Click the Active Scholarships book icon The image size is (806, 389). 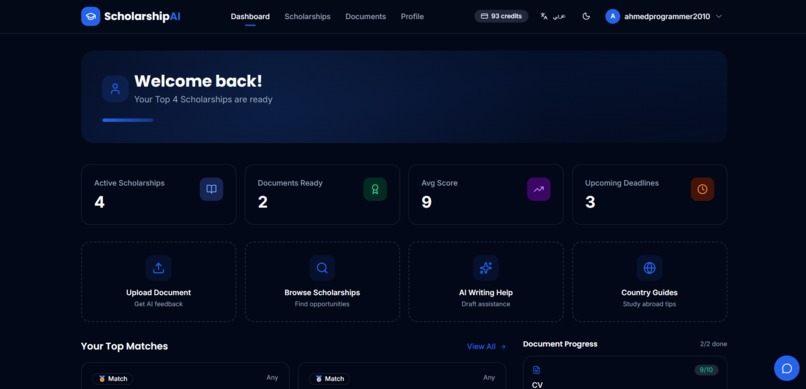click(211, 189)
